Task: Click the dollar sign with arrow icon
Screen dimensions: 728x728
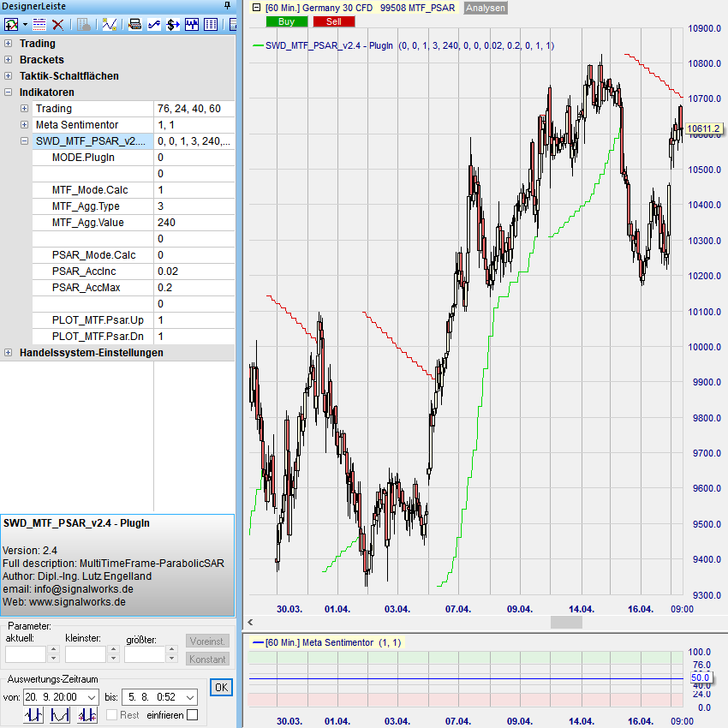Action: pyautogui.click(x=173, y=25)
